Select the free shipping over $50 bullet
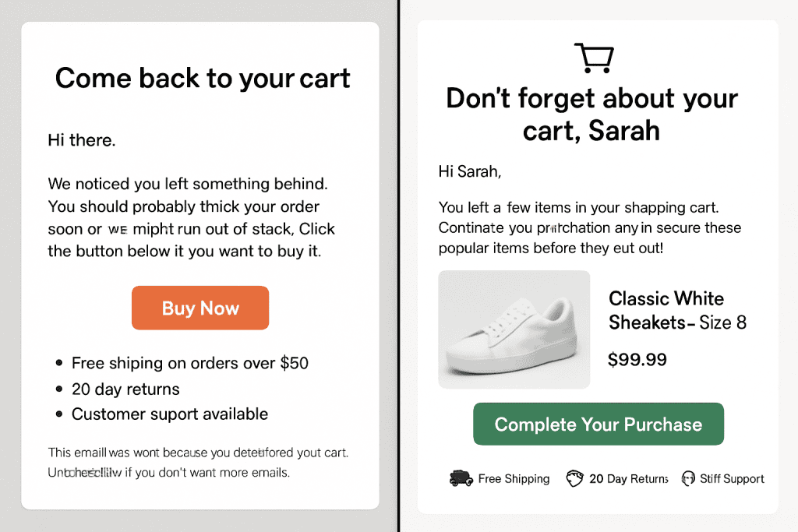Image resolution: width=798 pixels, height=532 pixels. point(182,363)
